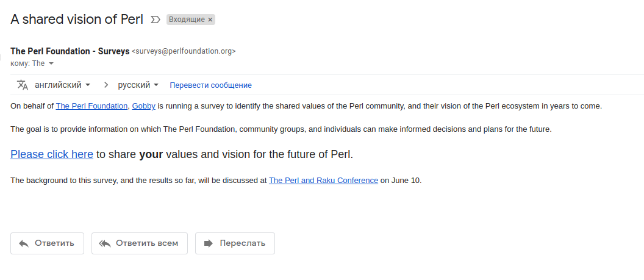Click the reply arrow icon in Ответить
644x280 pixels.
tap(24, 243)
